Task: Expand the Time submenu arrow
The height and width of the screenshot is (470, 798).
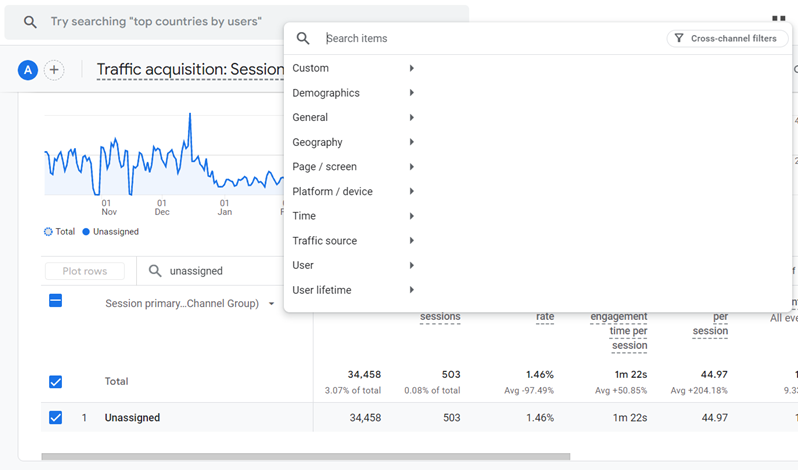Action: [x=411, y=216]
